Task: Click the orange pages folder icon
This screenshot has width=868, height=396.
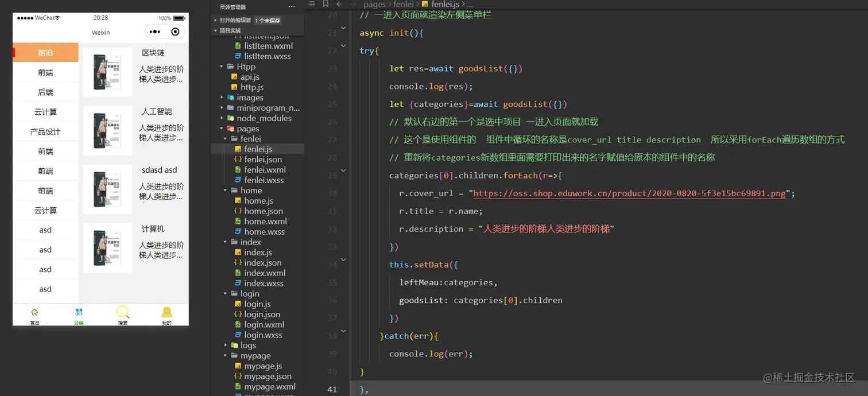Action: 231,129
